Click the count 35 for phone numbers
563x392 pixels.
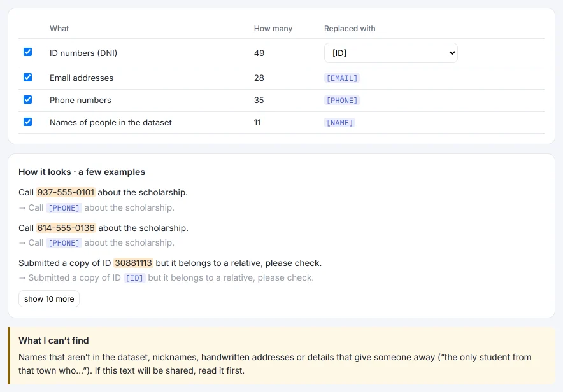pyautogui.click(x=259, y=100)
